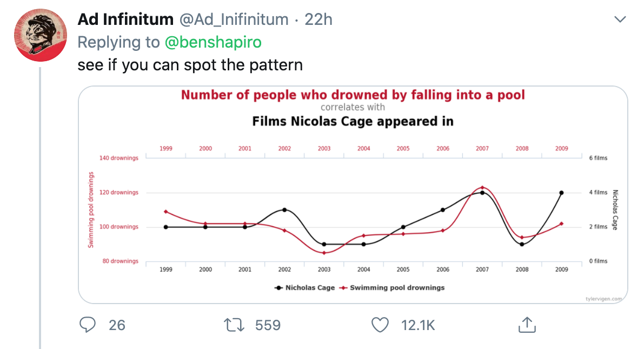The image size is (644, 349).
Task: Toggle Swimming pool drownings legend entry
Action: (x=392, y=288)
